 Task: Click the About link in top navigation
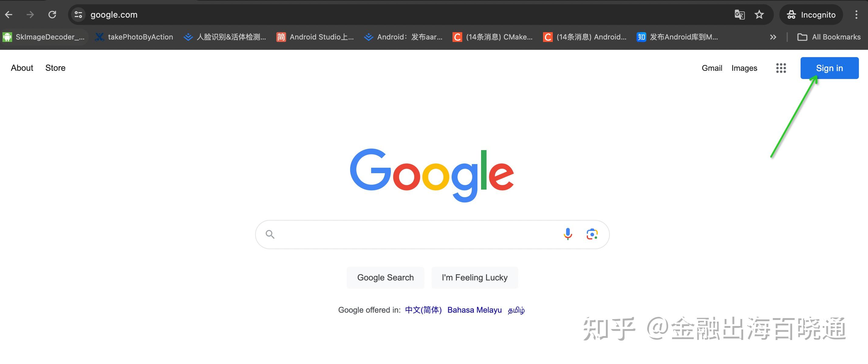[x=22, y=67]
